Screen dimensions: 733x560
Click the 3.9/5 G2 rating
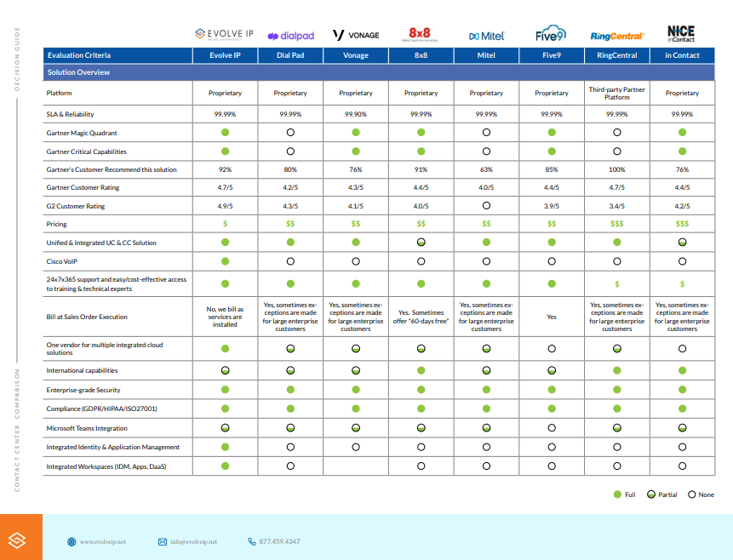point(552,206)
